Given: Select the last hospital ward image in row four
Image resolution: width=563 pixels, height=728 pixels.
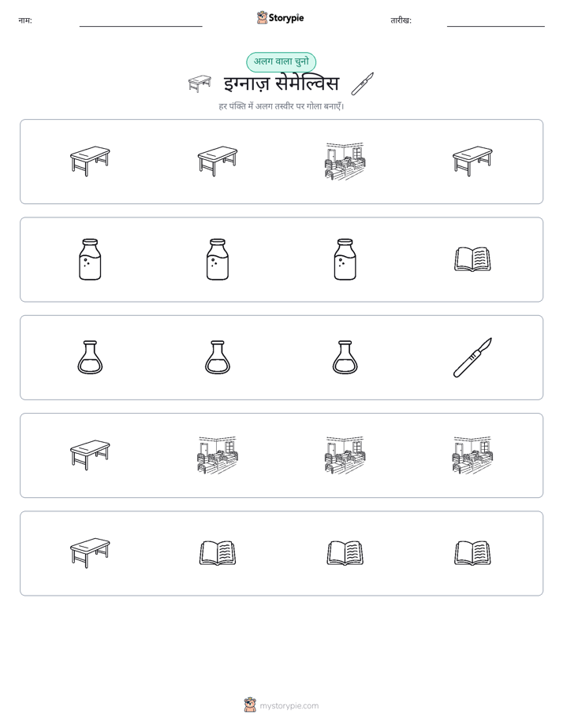Looking at the screenshot, I should tap(472, 455).
